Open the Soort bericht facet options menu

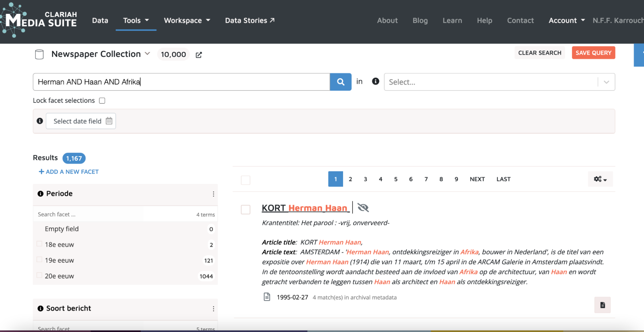(213, 309)
